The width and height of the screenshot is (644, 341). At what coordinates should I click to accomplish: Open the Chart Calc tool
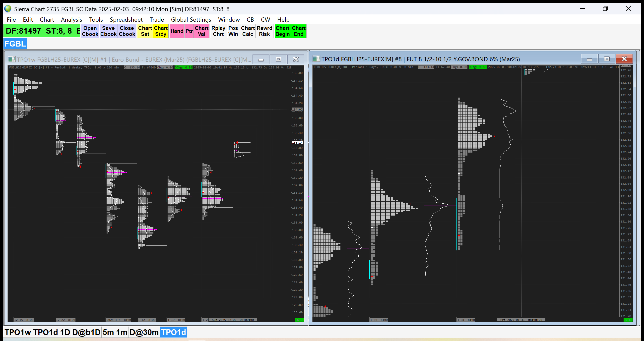pos(248,31)
